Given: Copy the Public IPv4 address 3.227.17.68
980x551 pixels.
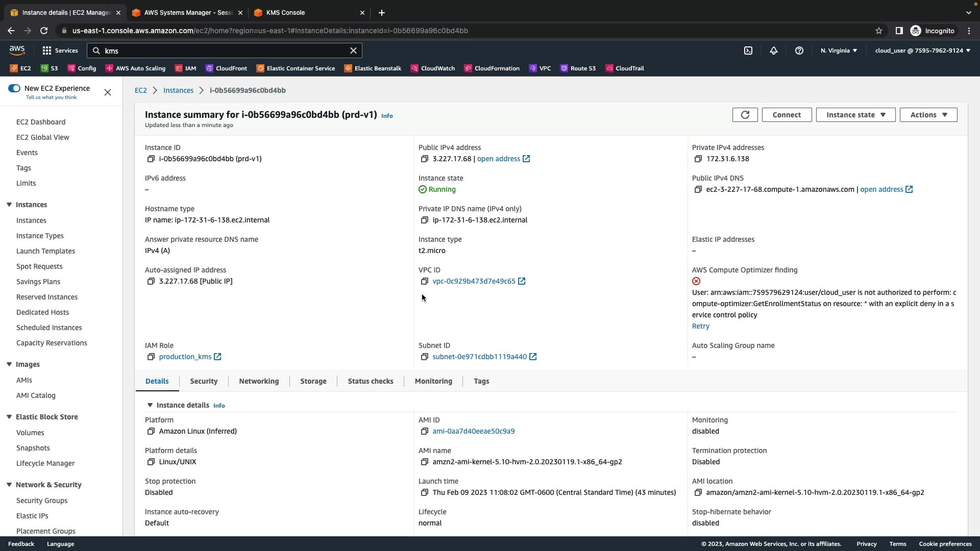Looking at the screenshot, I should [x=424, y=159].
